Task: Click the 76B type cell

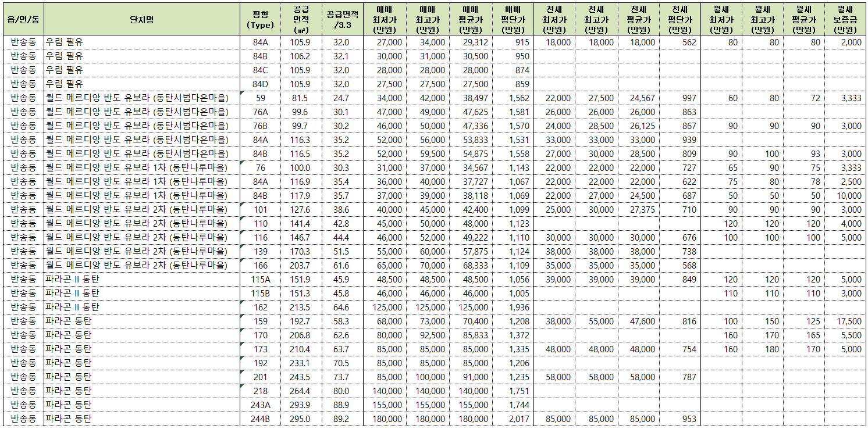Action: click(x=261, y=126)
